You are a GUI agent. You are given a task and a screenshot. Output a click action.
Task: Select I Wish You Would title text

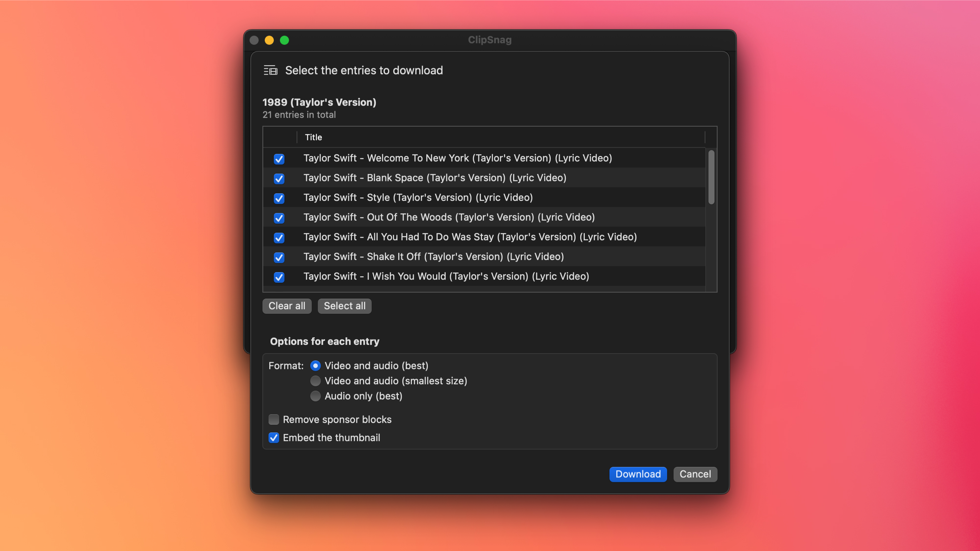446,277
